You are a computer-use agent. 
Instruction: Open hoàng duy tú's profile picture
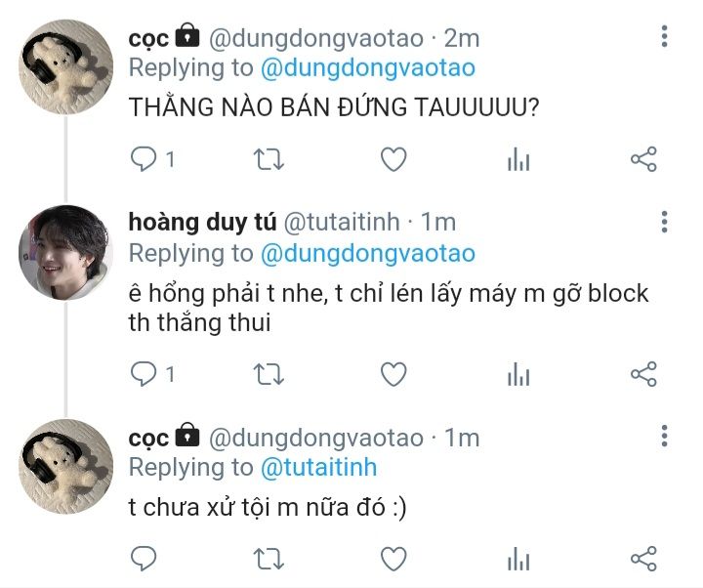point(65,253)
